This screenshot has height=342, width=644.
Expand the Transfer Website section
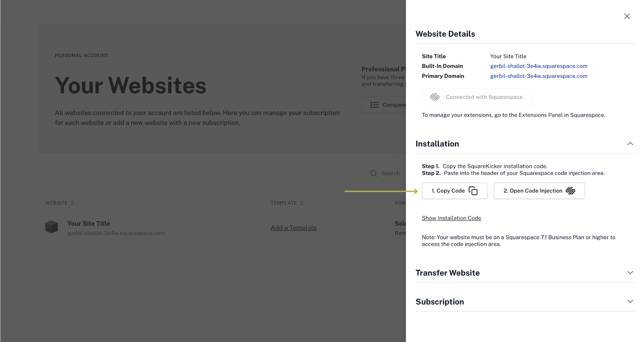(x=630, y=273)
